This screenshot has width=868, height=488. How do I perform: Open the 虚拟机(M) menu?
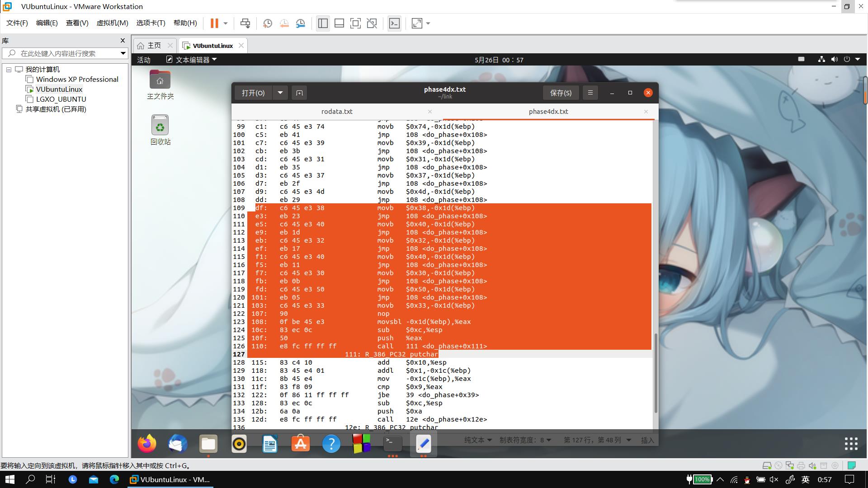(x=113, y=23)
